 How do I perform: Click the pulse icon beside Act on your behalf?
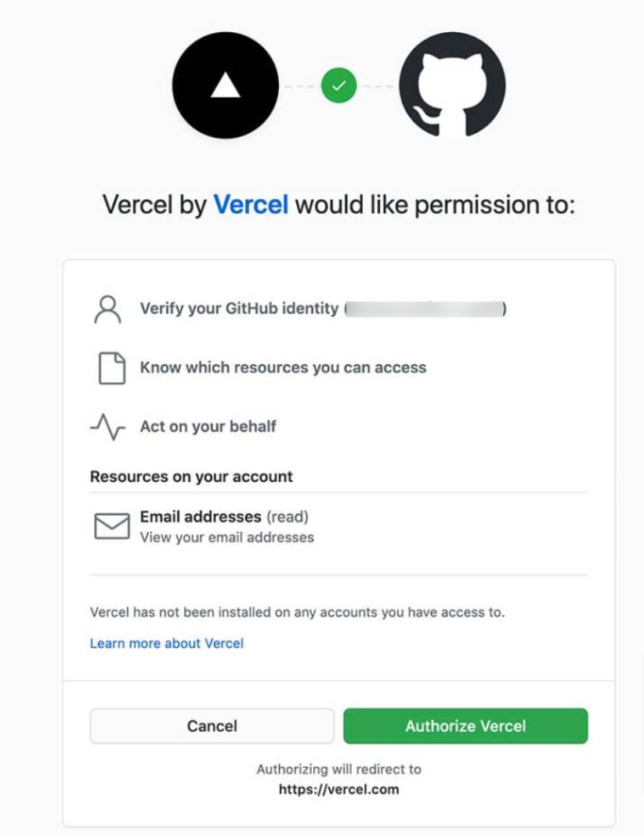(107, 427)
